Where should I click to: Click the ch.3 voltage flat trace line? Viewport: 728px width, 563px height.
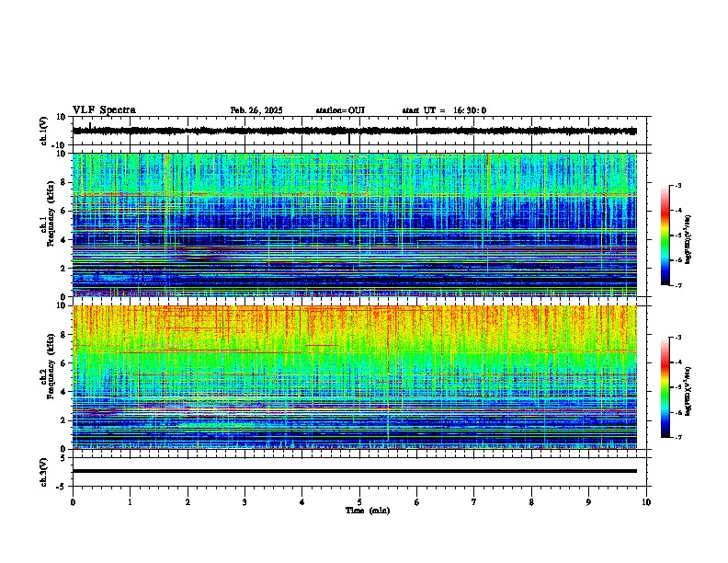[355, 471]
